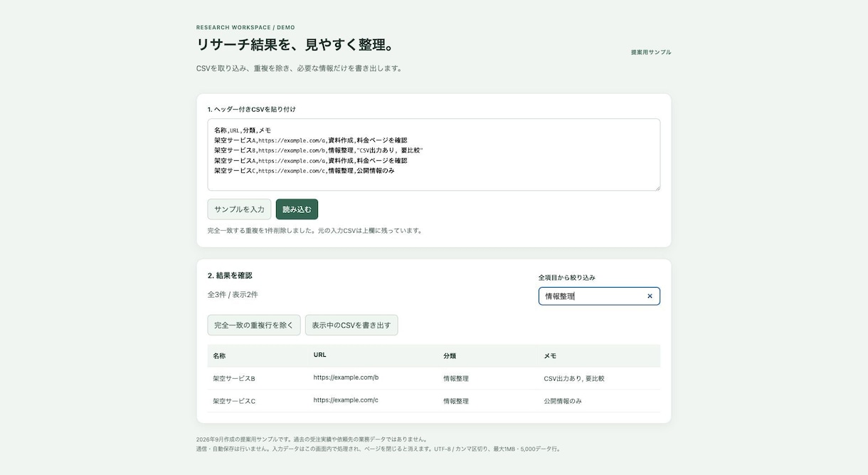Click the 提案用サンプル label
This screenshot has height=475, width=868.
click(x=651, y=52)
